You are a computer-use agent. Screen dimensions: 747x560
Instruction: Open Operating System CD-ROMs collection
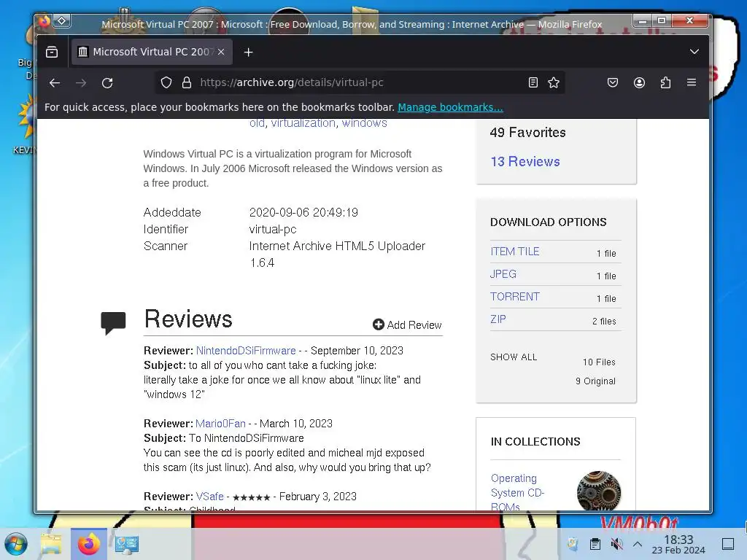tap(517, 493)
